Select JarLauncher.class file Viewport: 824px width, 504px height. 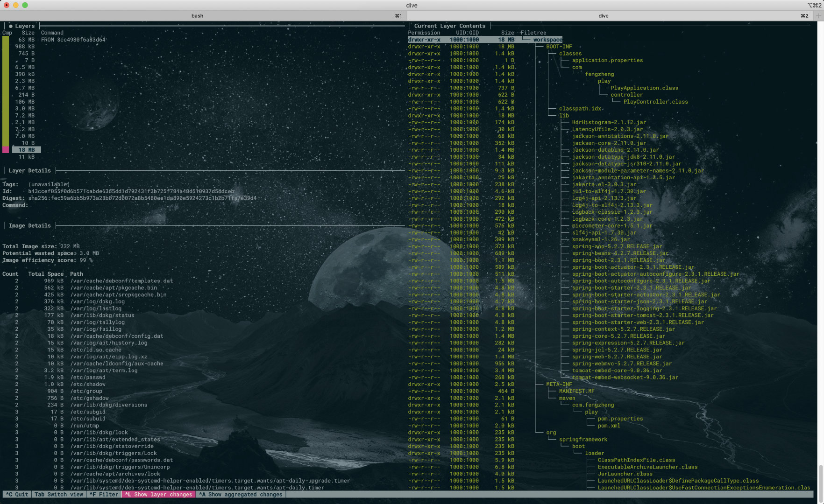pos(625,474)
